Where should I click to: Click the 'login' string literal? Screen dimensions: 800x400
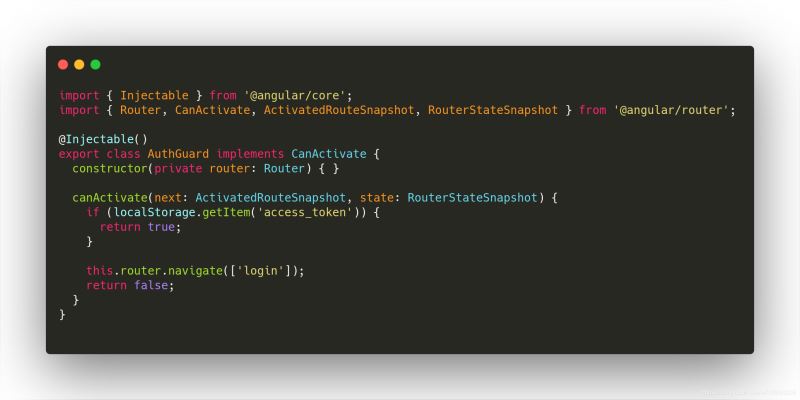[260, 271]
